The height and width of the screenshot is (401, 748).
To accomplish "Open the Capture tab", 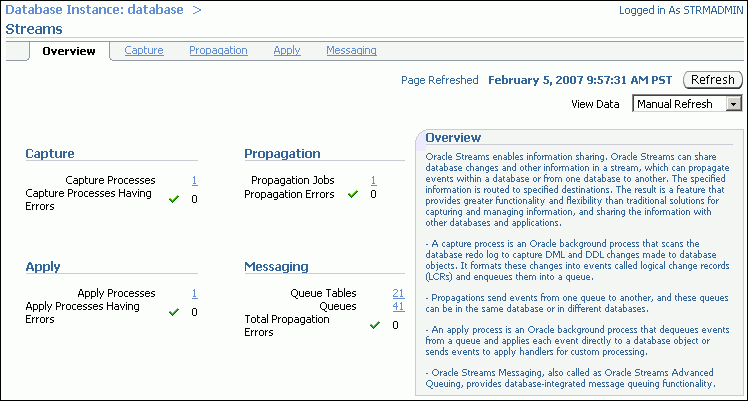I will click(144, 51).
